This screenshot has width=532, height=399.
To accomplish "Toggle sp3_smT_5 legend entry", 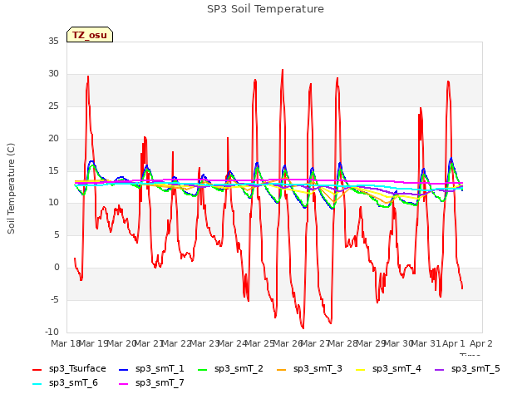I will (467, 369).
